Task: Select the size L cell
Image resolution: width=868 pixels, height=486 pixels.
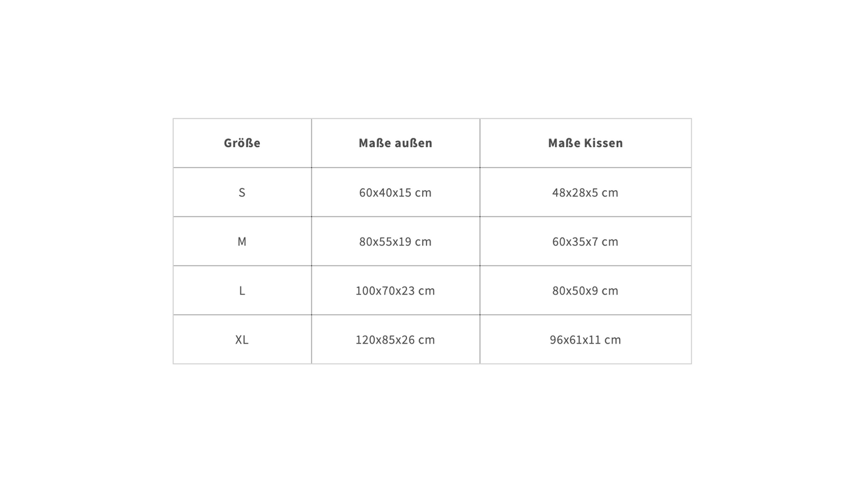Action: [242, 291]
